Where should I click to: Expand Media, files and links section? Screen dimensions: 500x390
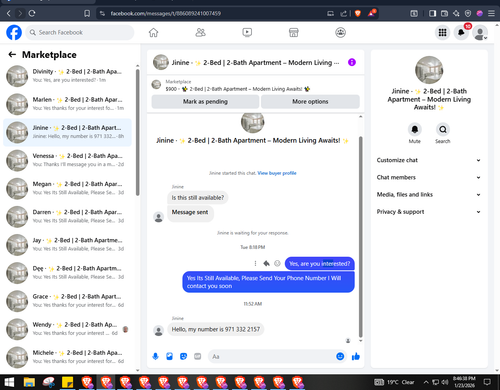point(429,194)
